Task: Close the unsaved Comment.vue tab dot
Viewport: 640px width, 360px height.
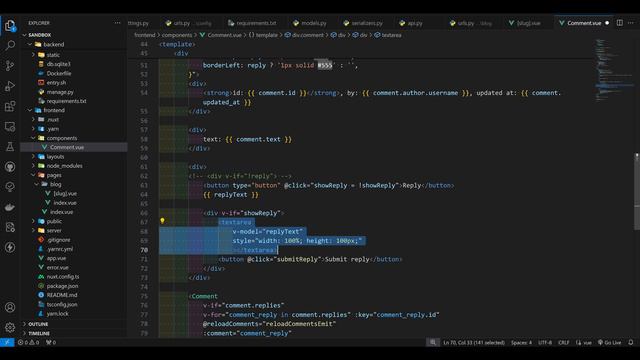Action: click(x=607, y=23)
